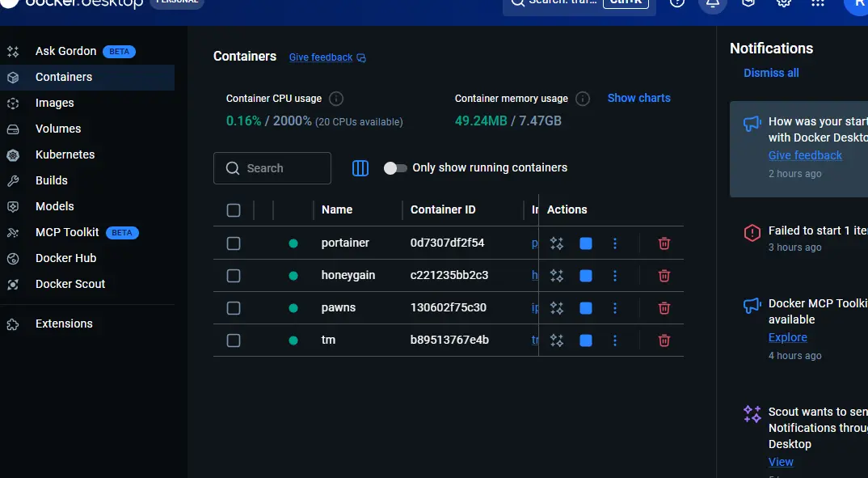
Task: Click Show charts
Action: pyautogui.click(x=638, y=98)
